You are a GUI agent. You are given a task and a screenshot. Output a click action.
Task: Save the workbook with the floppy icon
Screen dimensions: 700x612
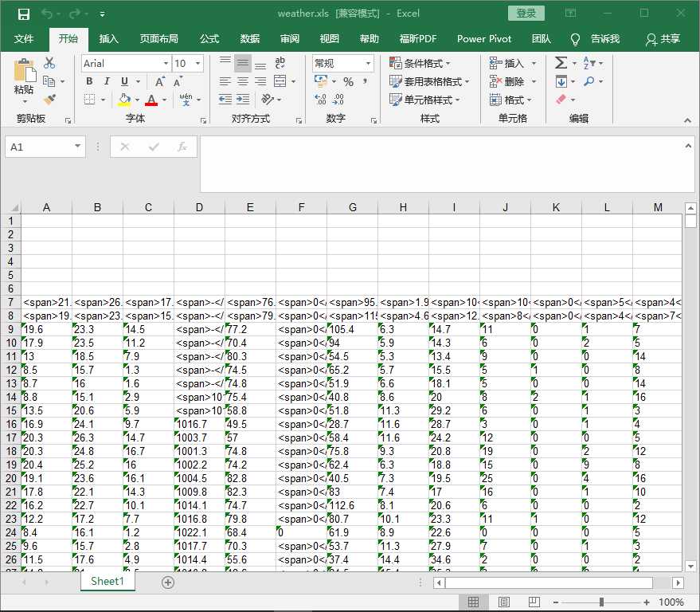point(23,14)
